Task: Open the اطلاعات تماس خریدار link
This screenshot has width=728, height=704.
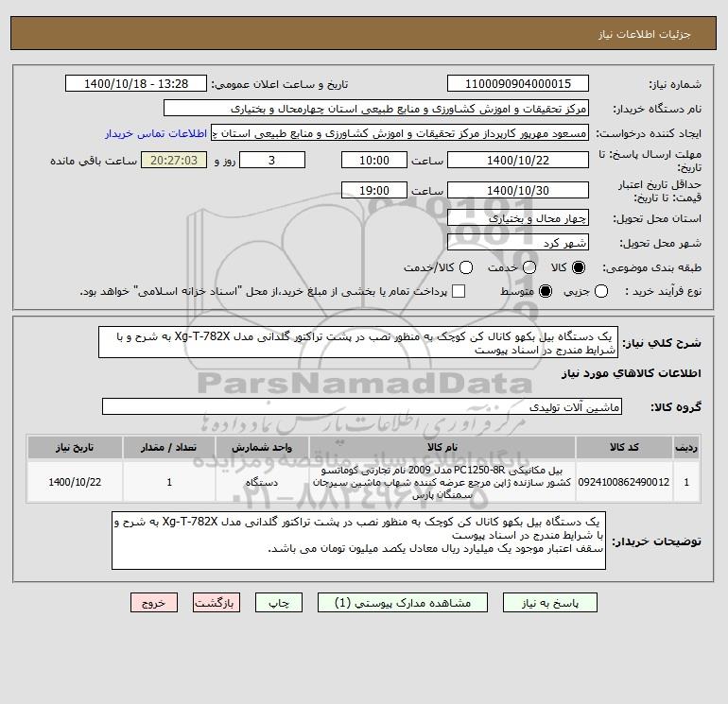Action: tap(156, 133)
